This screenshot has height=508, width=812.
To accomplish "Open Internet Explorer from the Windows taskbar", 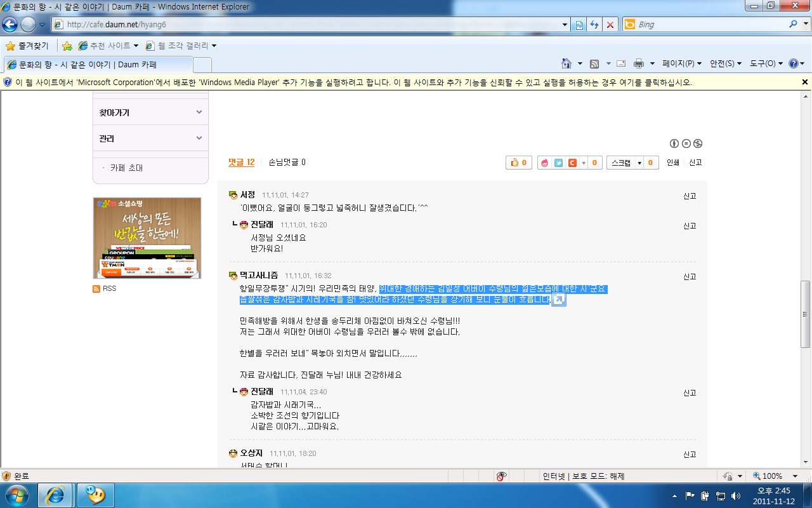I will click(x=55, y=495).
